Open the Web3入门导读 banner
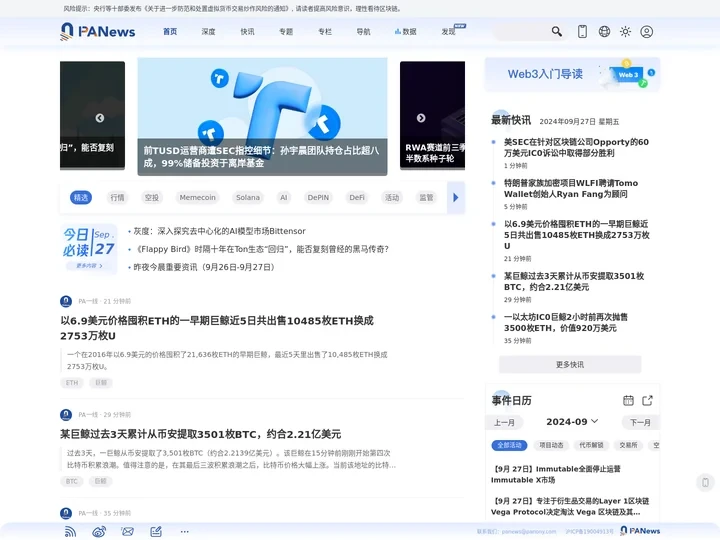Viewport: 720px width, 540px height. 572,74
